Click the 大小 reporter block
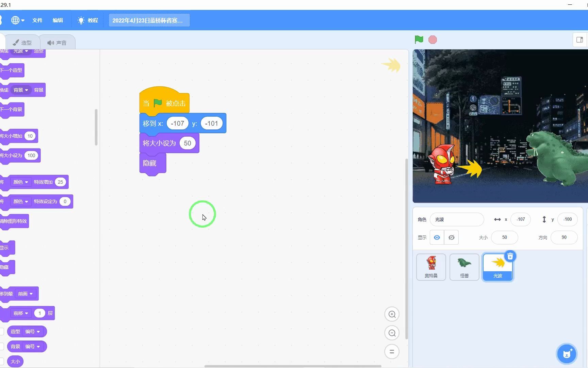 coord(15,362)
